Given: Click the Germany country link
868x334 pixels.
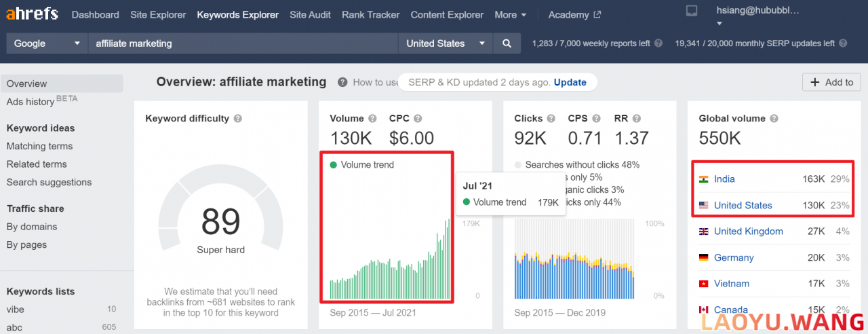Looking at the screenshot, I should tap(734, 257).
